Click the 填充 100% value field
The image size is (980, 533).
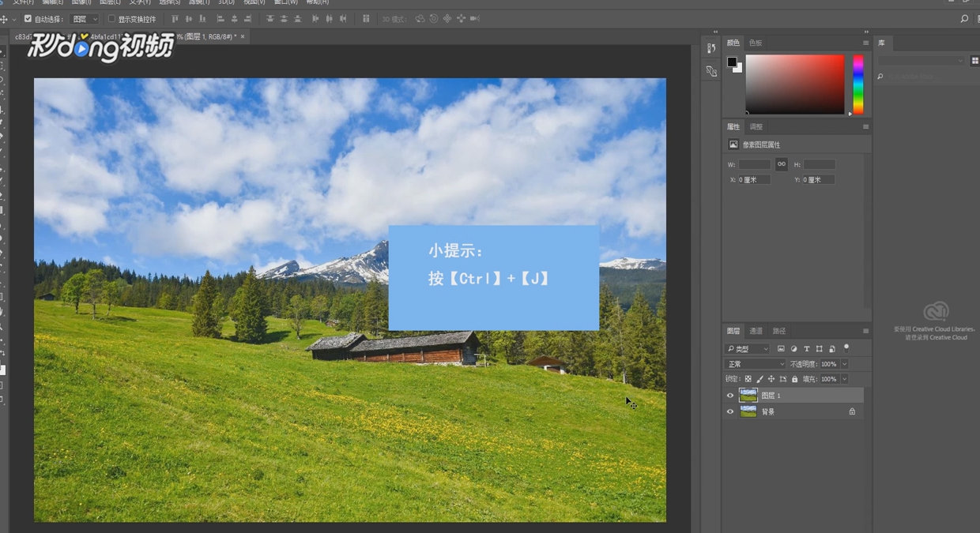[x=829, y=379]
